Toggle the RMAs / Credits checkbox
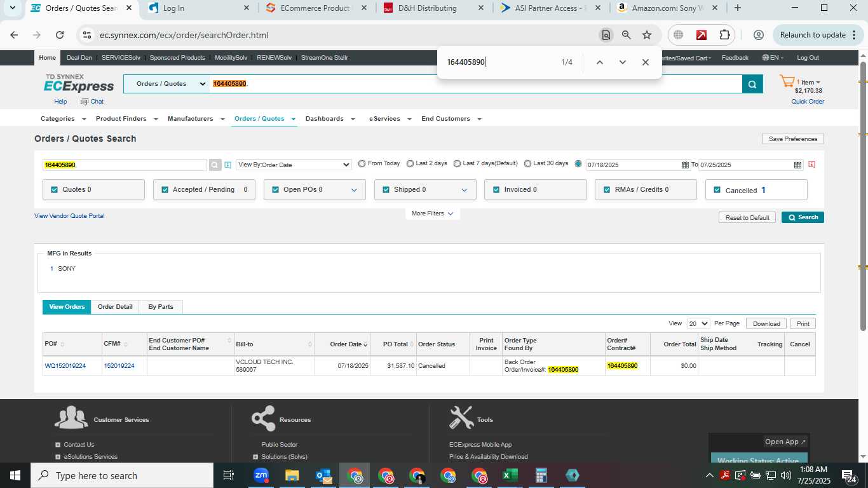The width and height of the screenshot is (868, 488). (x=607, y=189)
